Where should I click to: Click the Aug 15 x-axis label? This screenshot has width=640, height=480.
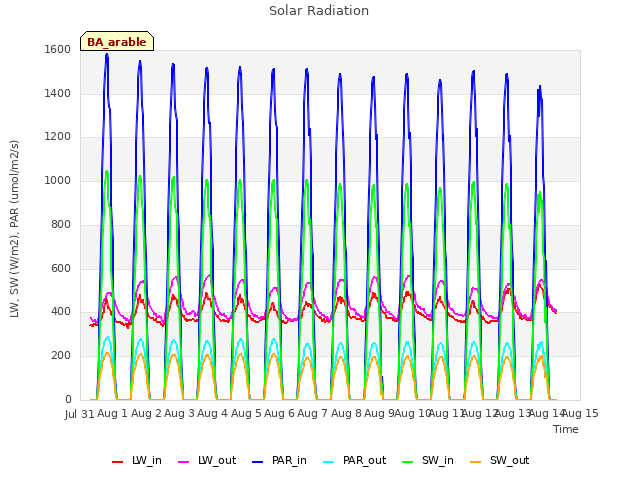point(580,413)
